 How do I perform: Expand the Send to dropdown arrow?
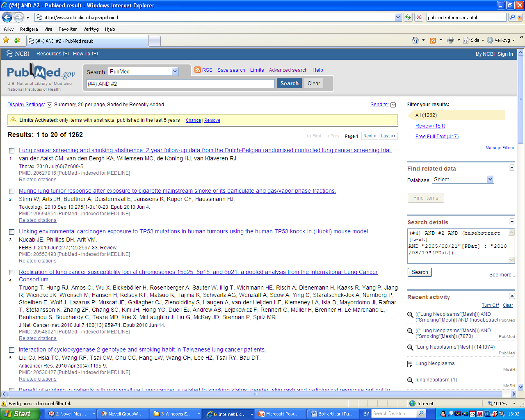393,105
